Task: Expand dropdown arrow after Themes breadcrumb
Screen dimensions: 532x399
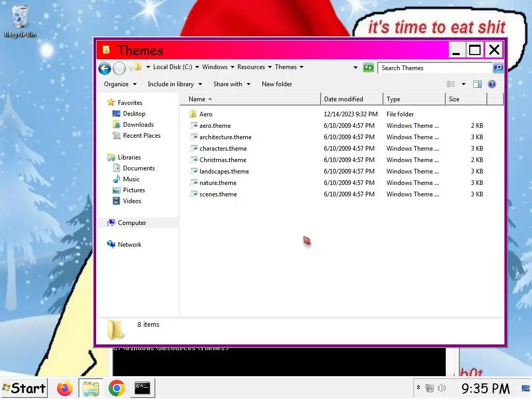Action: 302,67
